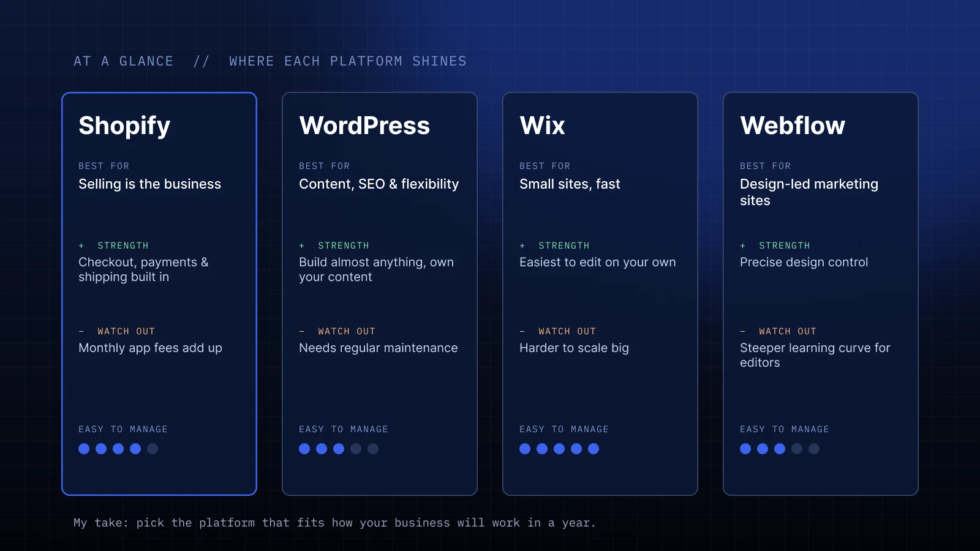
Task: Click 'Build almost anything, own your content'
Action: 376,269
